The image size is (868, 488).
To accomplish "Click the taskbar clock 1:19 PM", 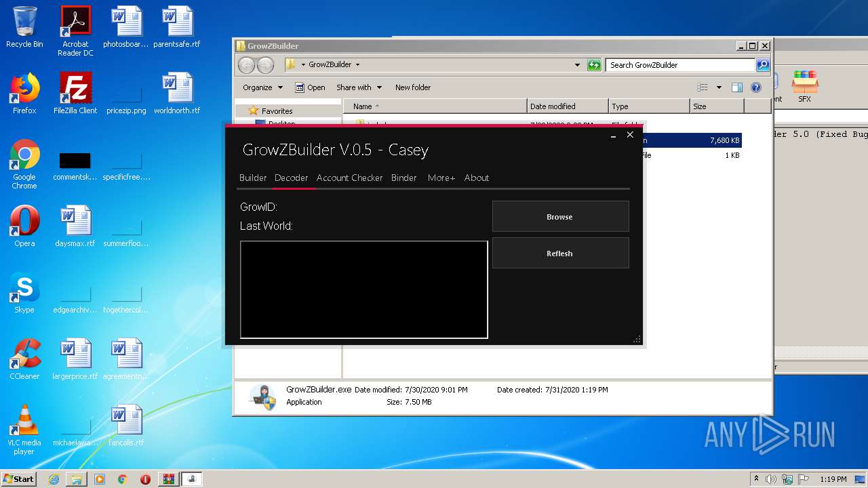I will (833, 479).
